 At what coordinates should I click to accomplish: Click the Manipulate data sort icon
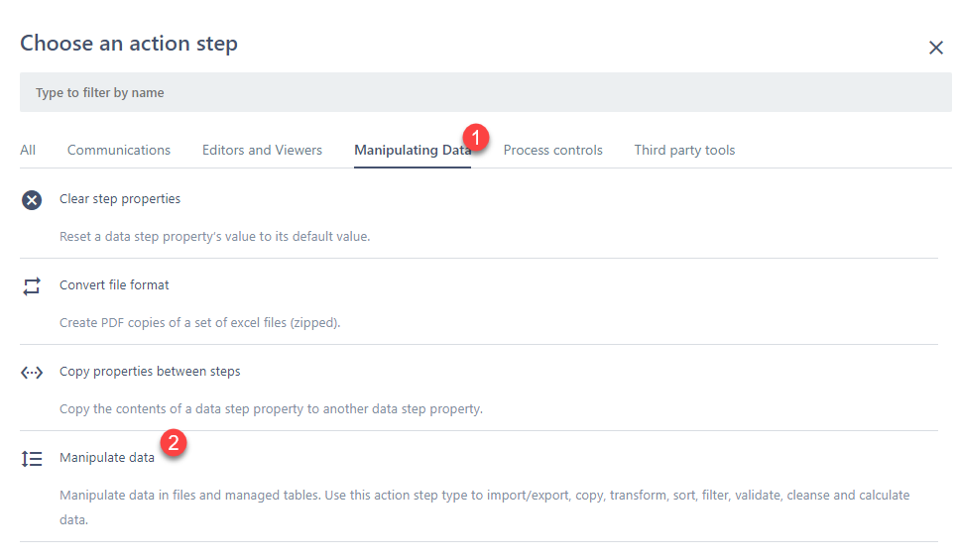click(32, 459)
